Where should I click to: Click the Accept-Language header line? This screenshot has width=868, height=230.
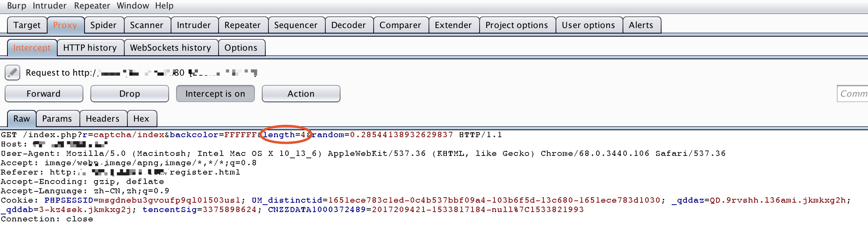coord(85,191)
